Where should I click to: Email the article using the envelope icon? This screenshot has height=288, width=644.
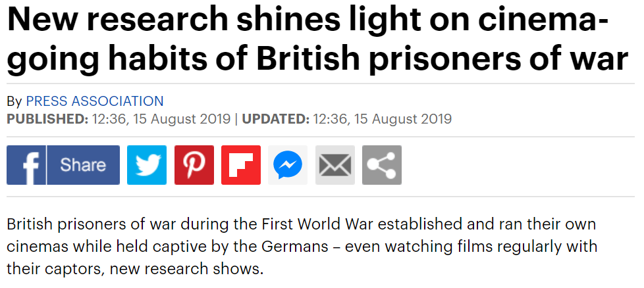[x=335, y=165]
